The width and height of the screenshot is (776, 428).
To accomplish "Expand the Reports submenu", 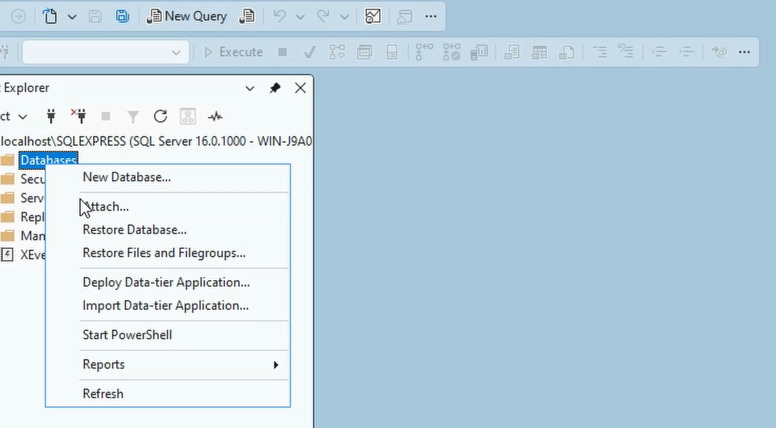I will (168, 365).
